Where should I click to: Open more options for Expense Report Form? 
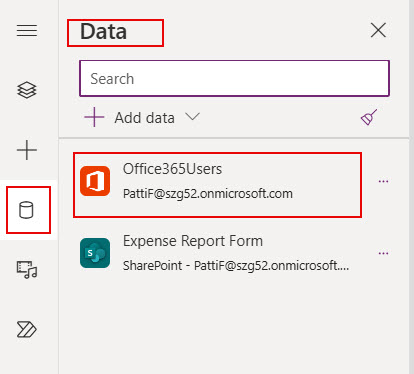[x=383, y=253]
